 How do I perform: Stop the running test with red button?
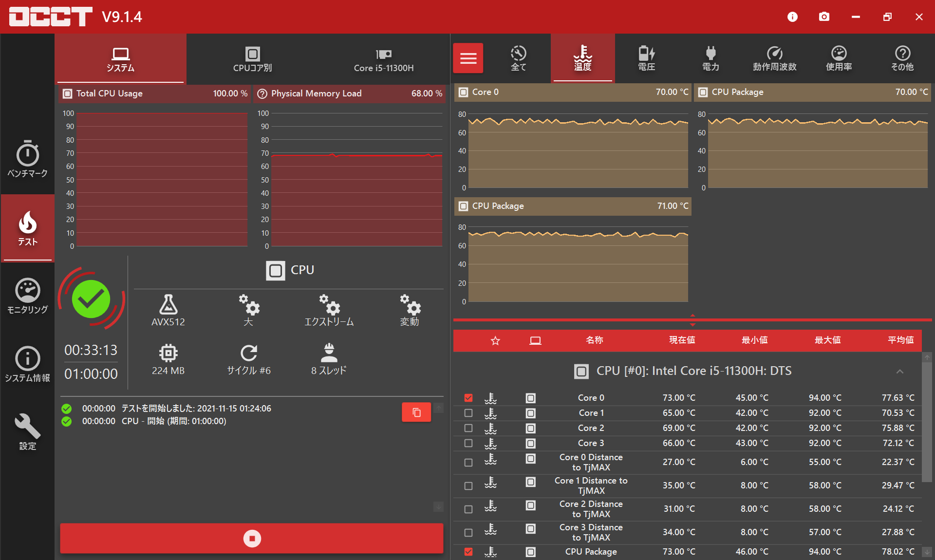coord(252,539)
